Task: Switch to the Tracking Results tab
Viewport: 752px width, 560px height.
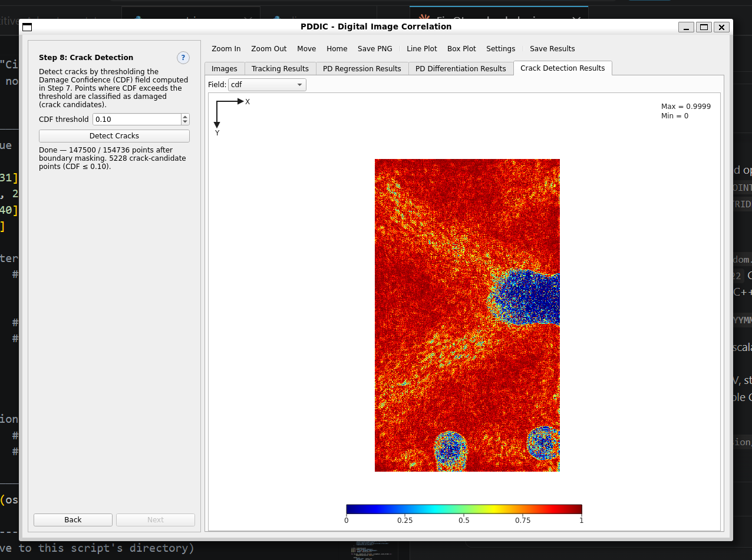Action: point(280,69)
